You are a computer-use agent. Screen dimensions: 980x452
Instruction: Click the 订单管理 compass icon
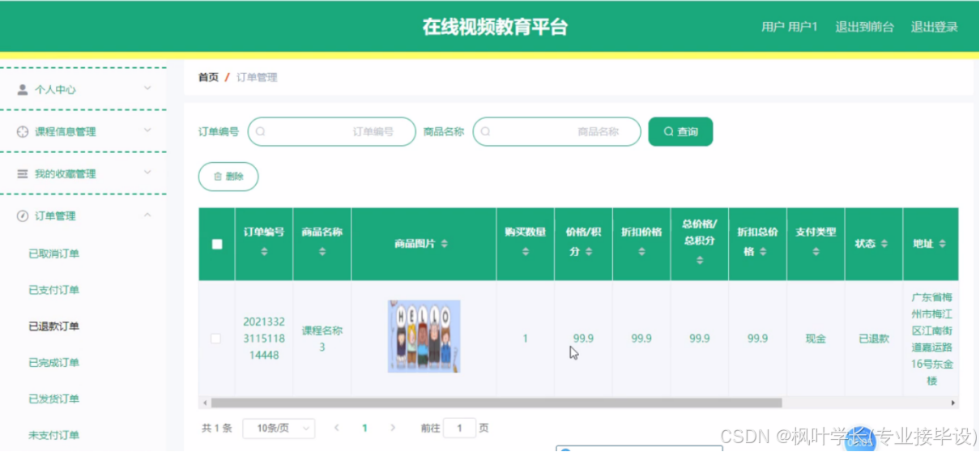click(23, 216)
